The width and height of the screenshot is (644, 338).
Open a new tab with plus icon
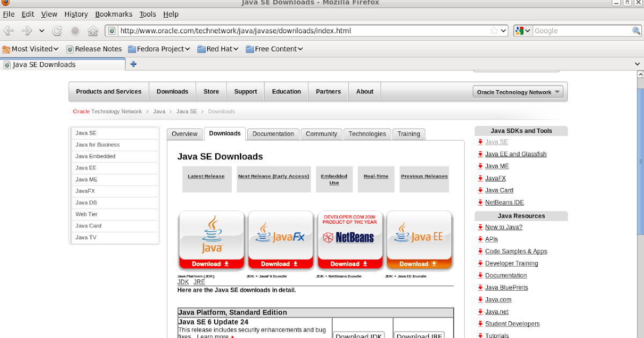pyautogui.click(x=134, y=64)
